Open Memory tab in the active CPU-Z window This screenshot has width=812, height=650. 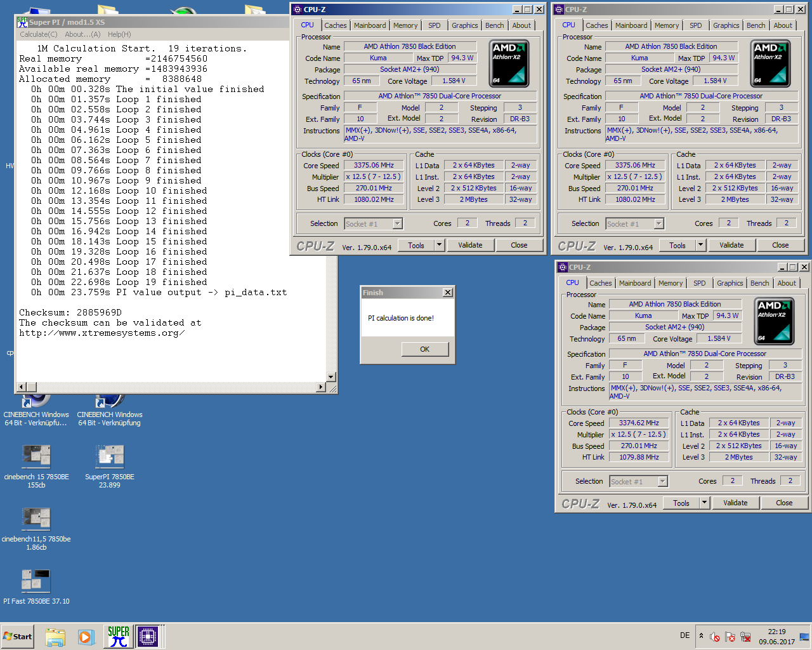pyautogui.click(x=405, y=25)
